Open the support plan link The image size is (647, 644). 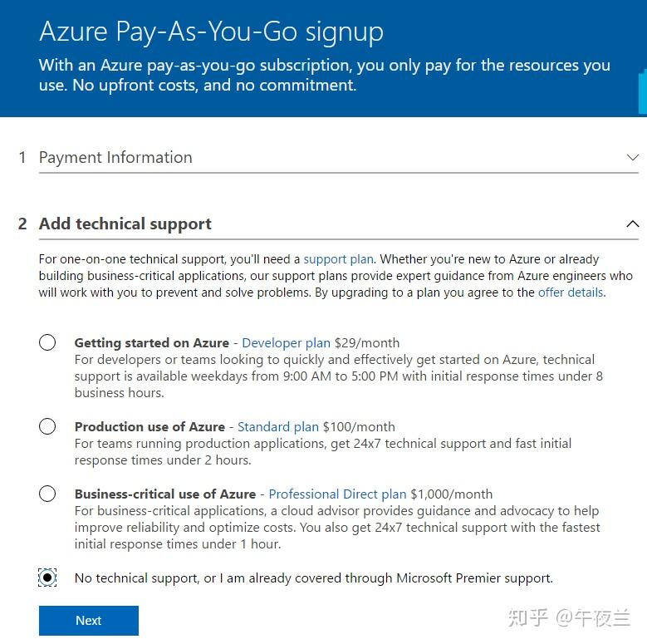[x=338, y=259]
